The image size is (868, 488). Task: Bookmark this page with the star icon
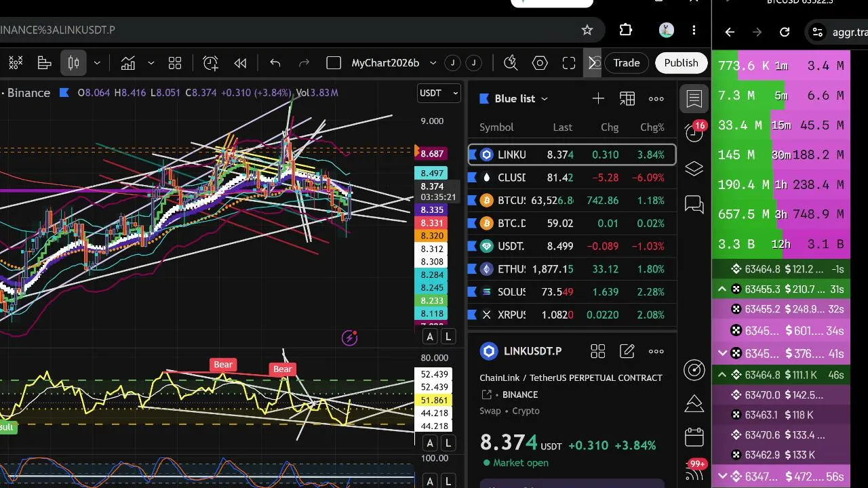click(x=587, y=30)
